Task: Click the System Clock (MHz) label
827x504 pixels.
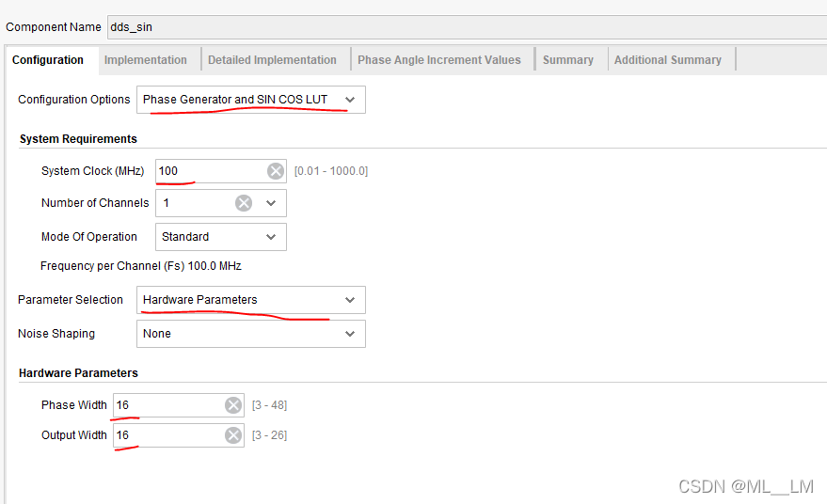Action: tap(93, 171)
